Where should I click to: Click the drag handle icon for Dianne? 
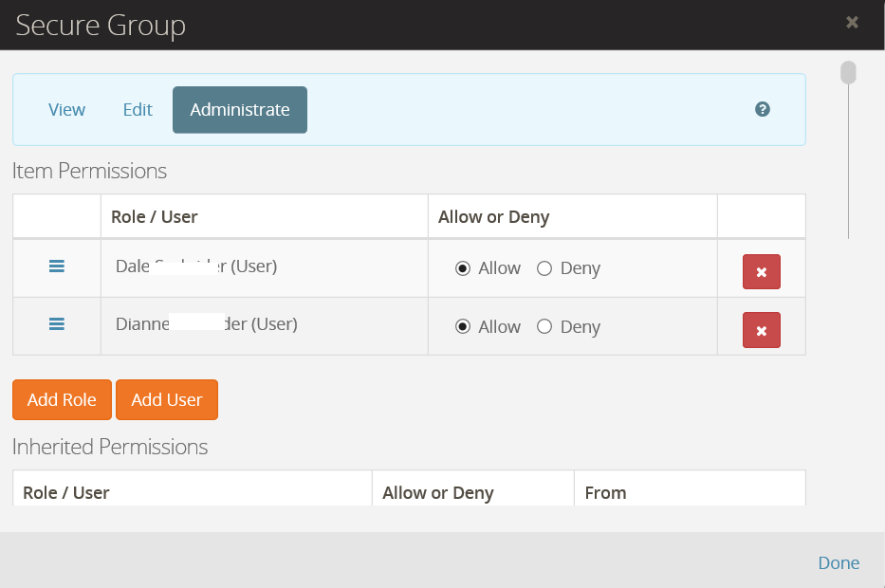click(x=56, y=324)
